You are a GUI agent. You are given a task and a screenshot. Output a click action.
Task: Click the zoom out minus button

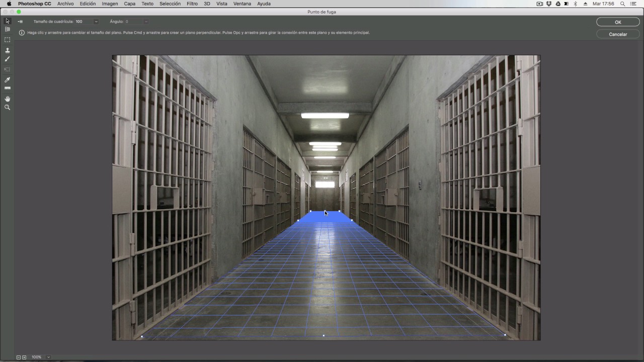[19, 357]
